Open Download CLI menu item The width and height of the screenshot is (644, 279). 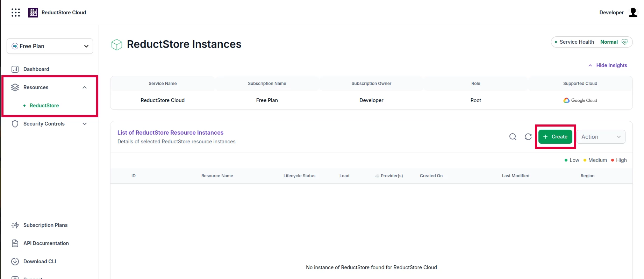[x=40, y=262]
